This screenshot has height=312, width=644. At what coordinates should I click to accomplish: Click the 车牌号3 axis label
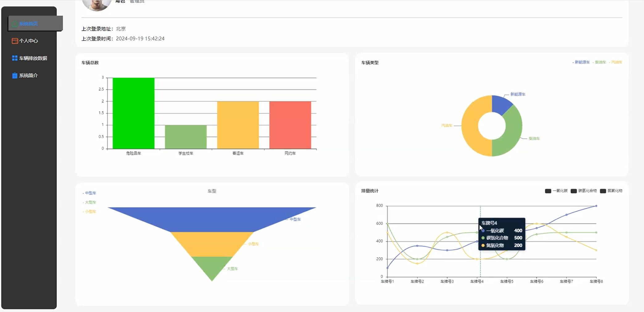click(x=447, y=281)
